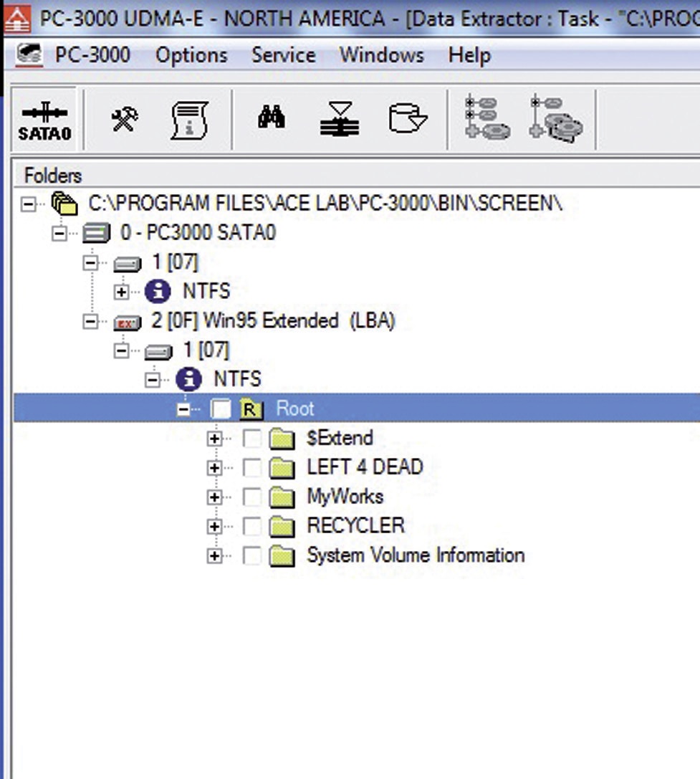Select the MyWorks folder name

coord(345,497)
